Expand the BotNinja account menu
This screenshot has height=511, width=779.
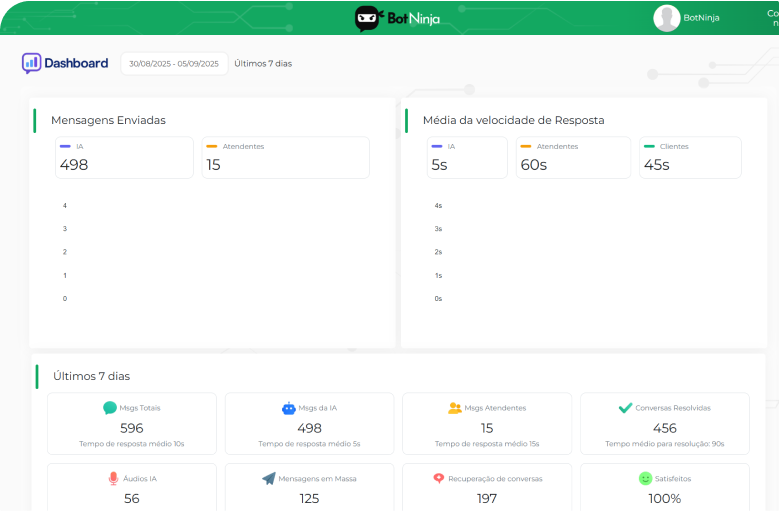[x=701, y=18]
